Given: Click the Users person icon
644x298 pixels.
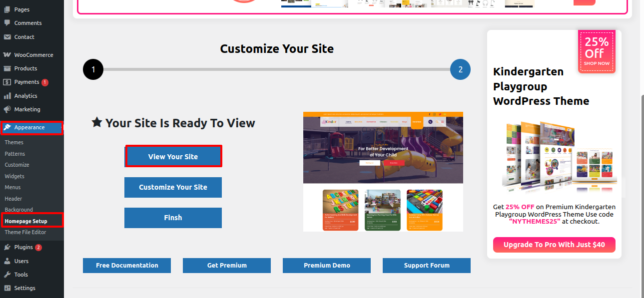Looking at the screenshot, I should (x=7, y=261).
